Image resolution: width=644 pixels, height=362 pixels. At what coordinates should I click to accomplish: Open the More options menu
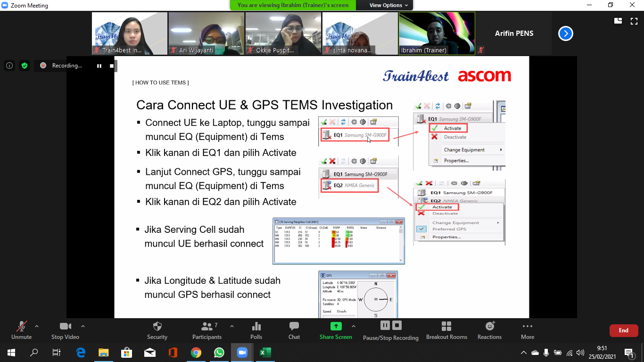pos(527,326)
